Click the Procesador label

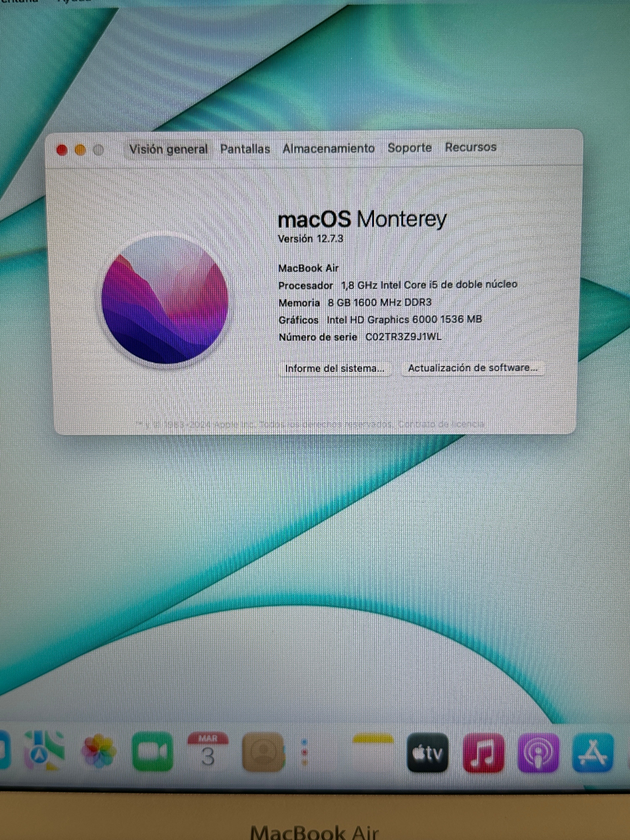[x=306, y=286]
